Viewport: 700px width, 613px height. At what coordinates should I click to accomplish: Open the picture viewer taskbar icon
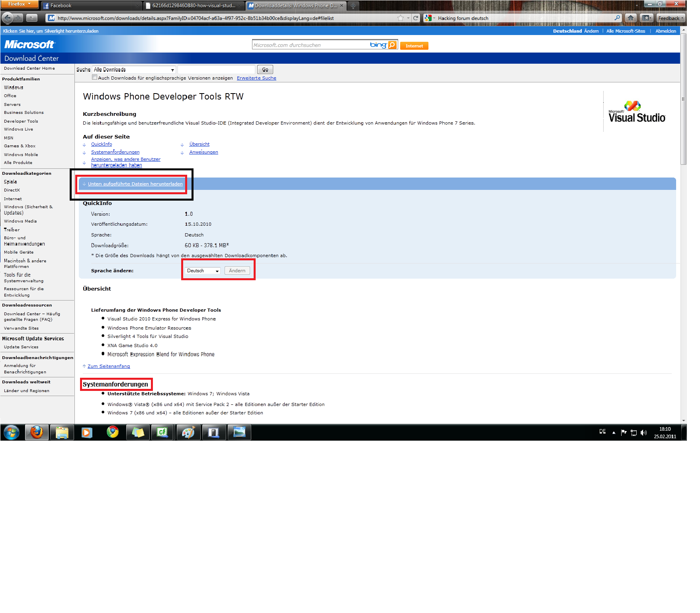click(x=239, y=432)
